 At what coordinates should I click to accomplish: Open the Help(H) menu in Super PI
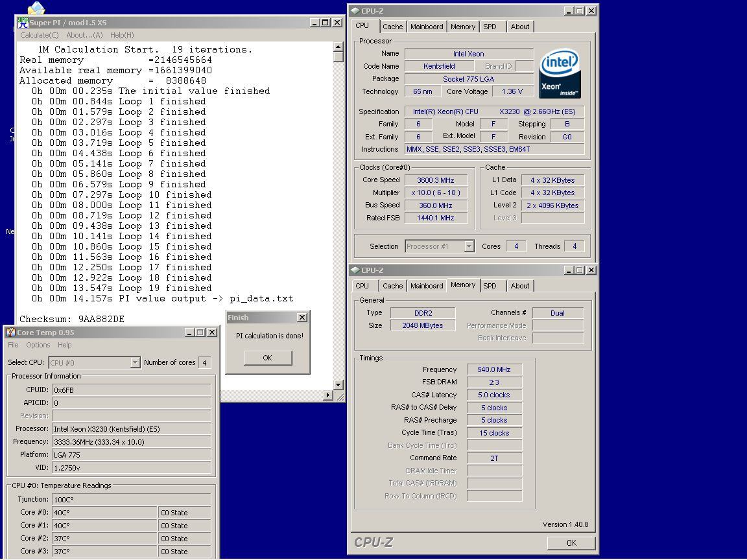(122, 35)
